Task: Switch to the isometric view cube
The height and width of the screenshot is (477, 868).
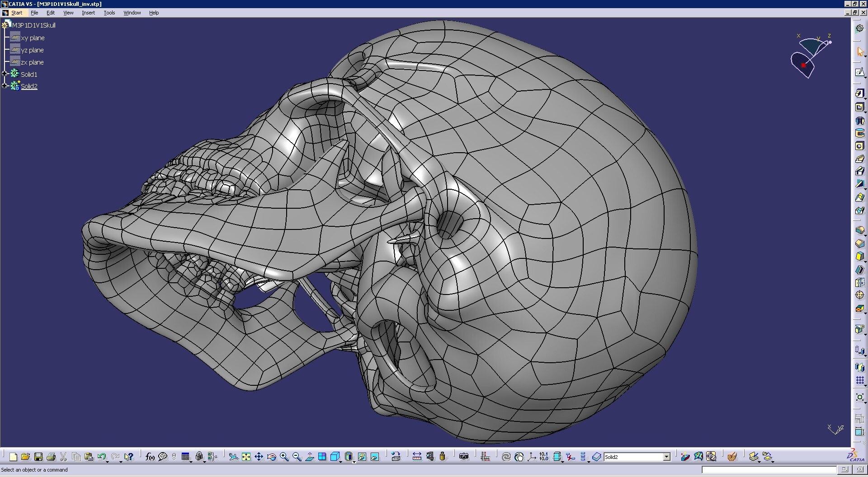Action: (335, 457)
